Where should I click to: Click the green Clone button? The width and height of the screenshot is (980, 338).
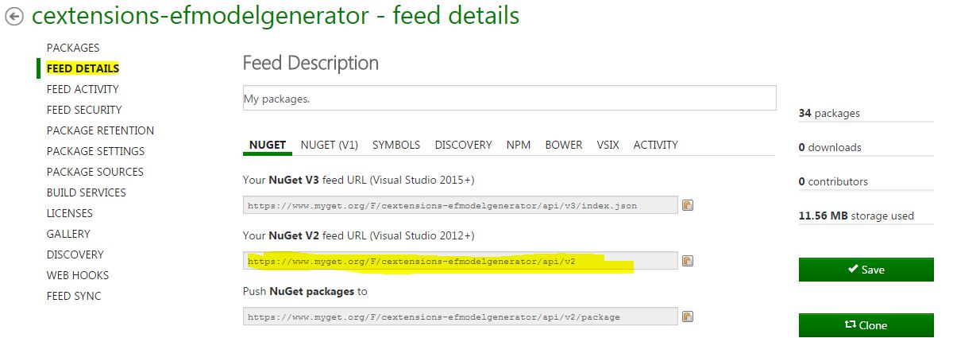click(x=866, y=325)
